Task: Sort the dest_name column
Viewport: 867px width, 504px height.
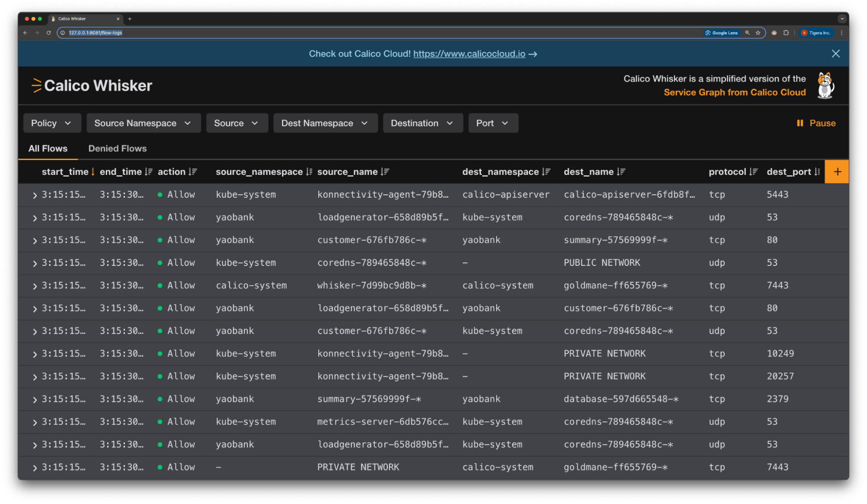Action: click(x=621, y=172)
